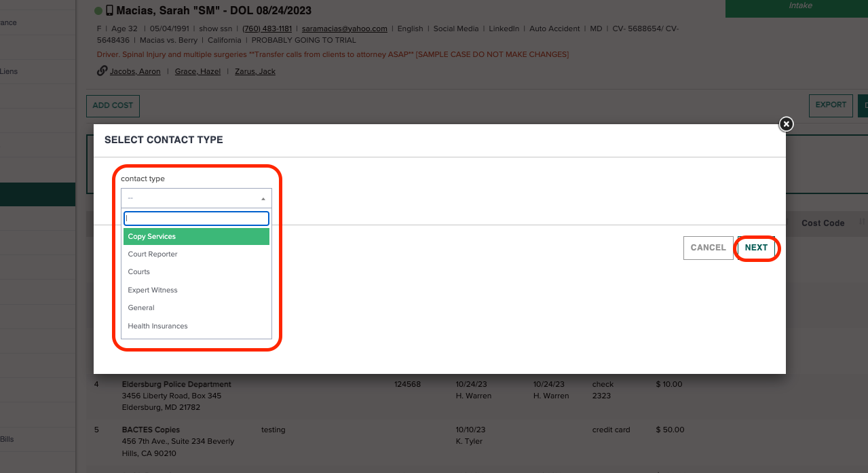The height and width of the screenshot is (473, 868).
Task: Choose Expert Witness option
Action: point(197,290)
